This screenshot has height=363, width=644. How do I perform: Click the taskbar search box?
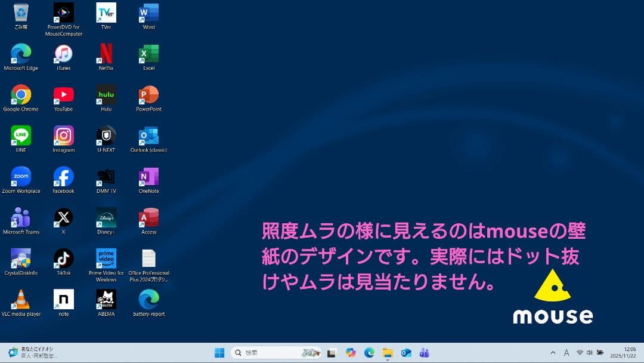pyautogui.click(x=276, y=353)
